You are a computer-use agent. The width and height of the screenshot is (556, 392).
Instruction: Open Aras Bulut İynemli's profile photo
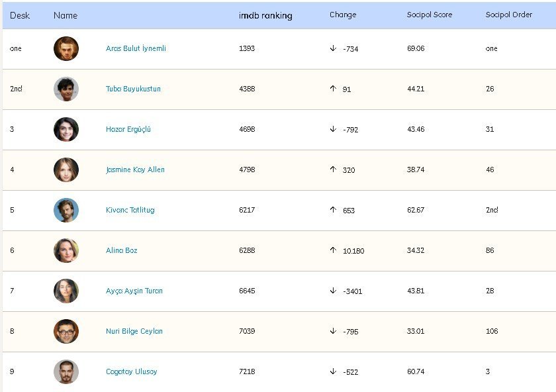(x=66, y=48)
